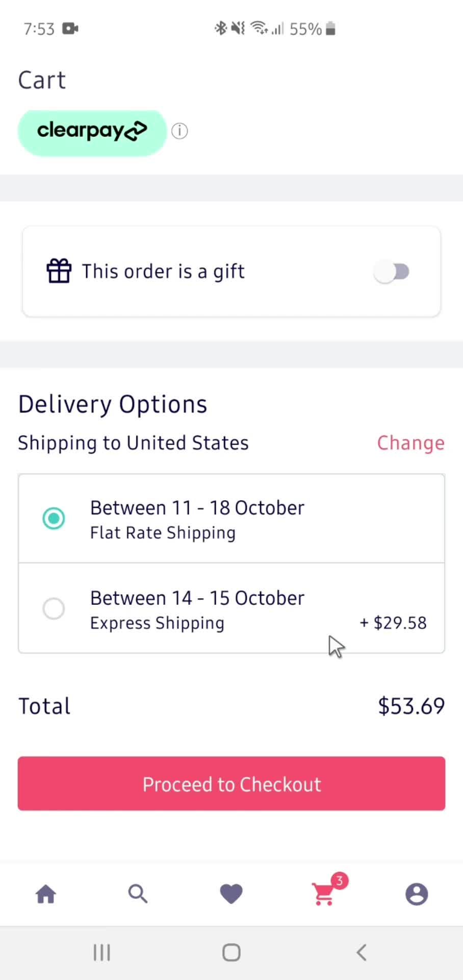Tap the Android home button
Viewport: 463px width, 980px height.
tap(231, 952)
